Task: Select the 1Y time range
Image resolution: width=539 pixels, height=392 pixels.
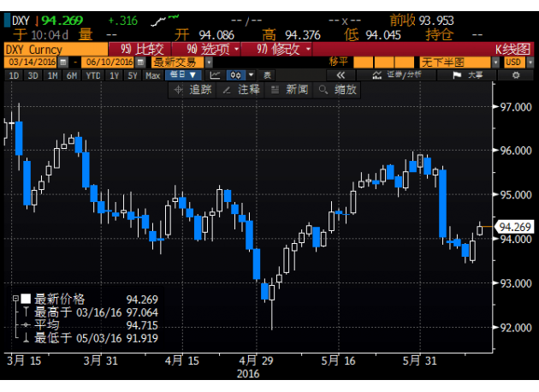Action: point(112,75)
